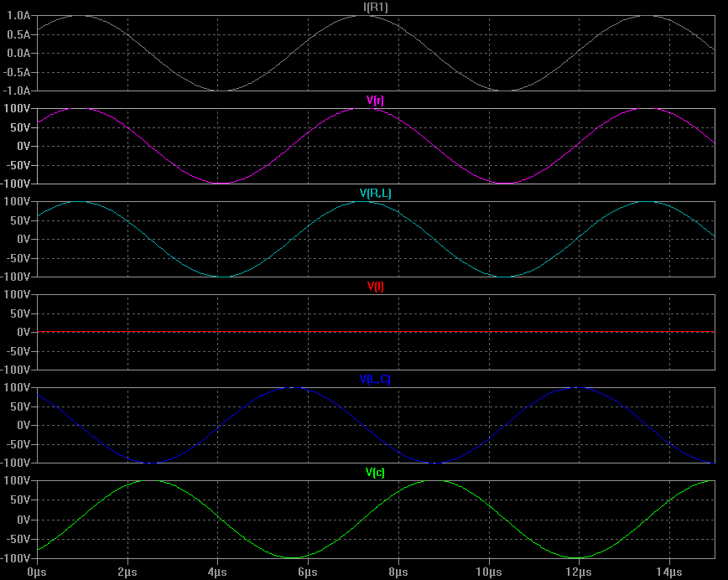This screenshot has height=580, width=728.
Task: Select the cyan V(R,L) trace label
Action: tap(375, 193)
